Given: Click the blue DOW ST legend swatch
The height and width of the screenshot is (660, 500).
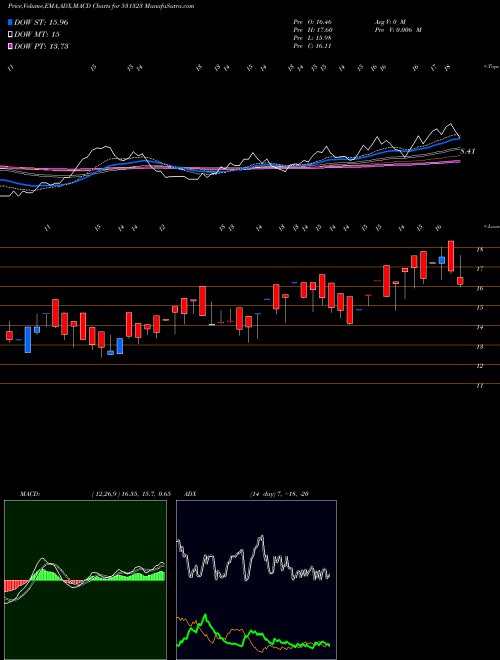Looking at the screenshot, I should (11, 22).
